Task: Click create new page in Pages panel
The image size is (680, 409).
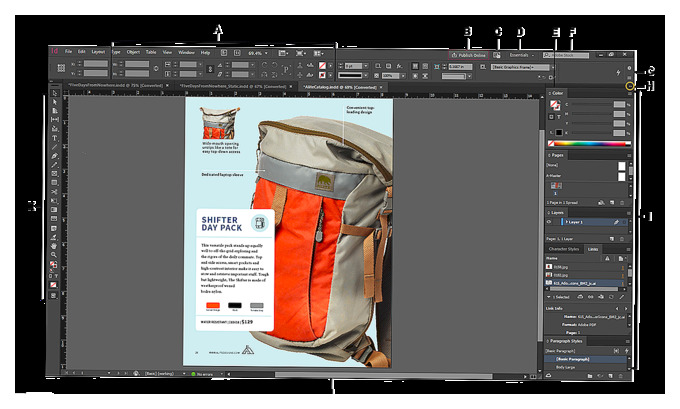Action: 612,203
